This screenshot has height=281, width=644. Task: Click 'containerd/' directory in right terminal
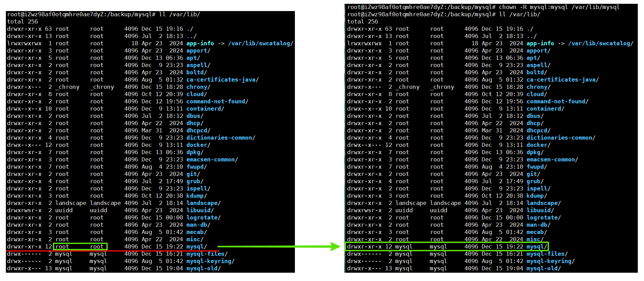(546, 109)
